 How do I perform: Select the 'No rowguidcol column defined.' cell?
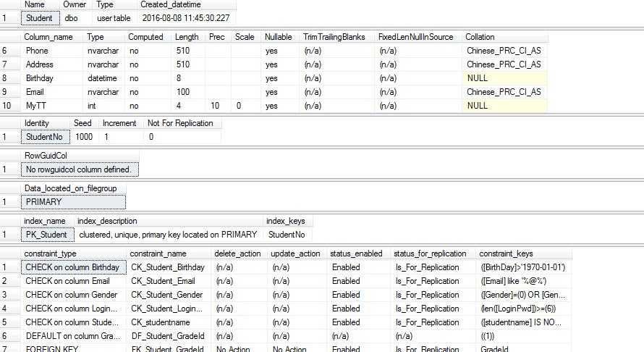coord(80,169)
